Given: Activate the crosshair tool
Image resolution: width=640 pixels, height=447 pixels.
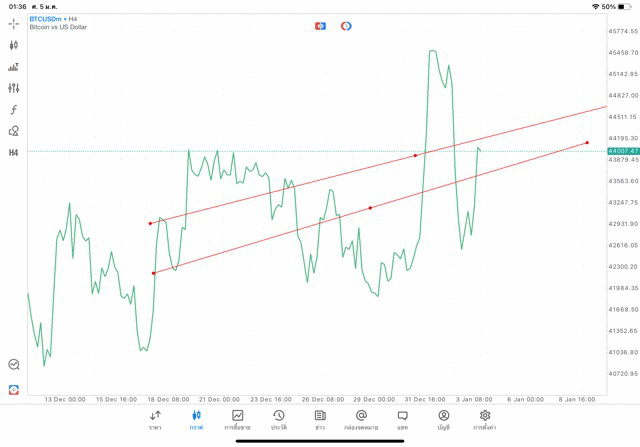Looking at the screenshot, I should point(14,23).
